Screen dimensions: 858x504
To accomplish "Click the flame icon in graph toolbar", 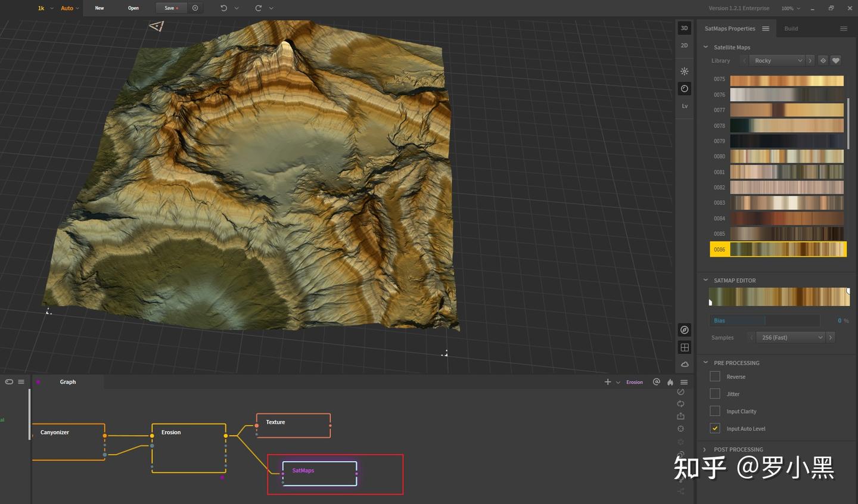I will tap(670, 382).
